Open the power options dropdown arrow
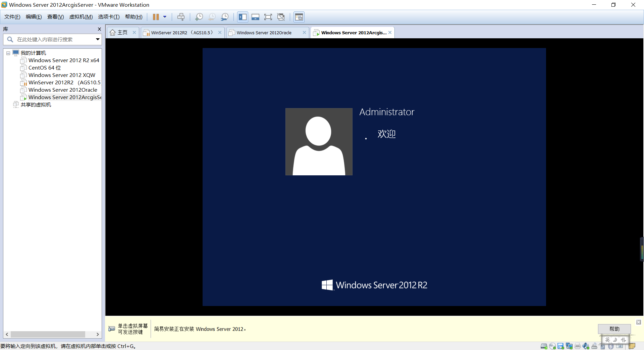644x350 pixels. 165,17
